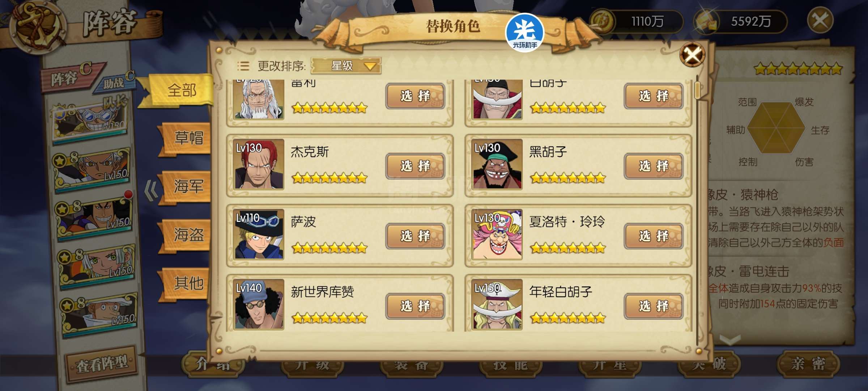The width and height of the screenshot is (868, 391).
Task: Click the 光环助手 floating assistant icon
Action: pos(524,32)
